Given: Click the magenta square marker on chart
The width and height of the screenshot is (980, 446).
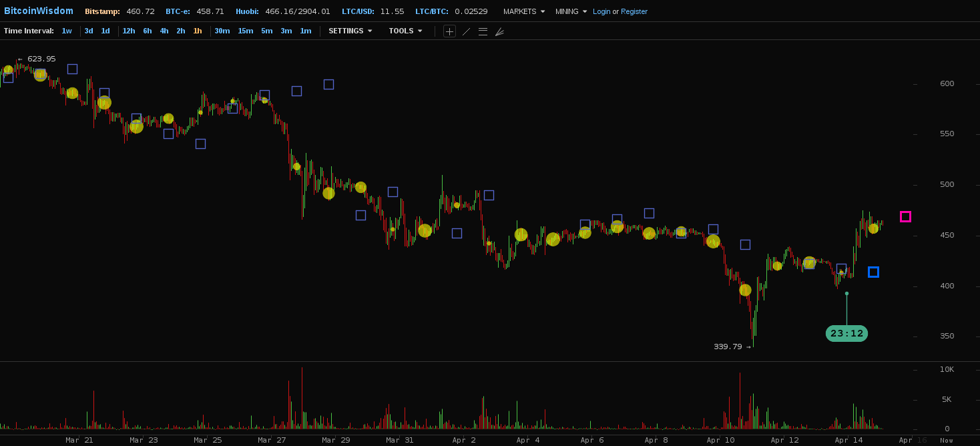Looking at the screenshot, I should [x=905, y=216].
